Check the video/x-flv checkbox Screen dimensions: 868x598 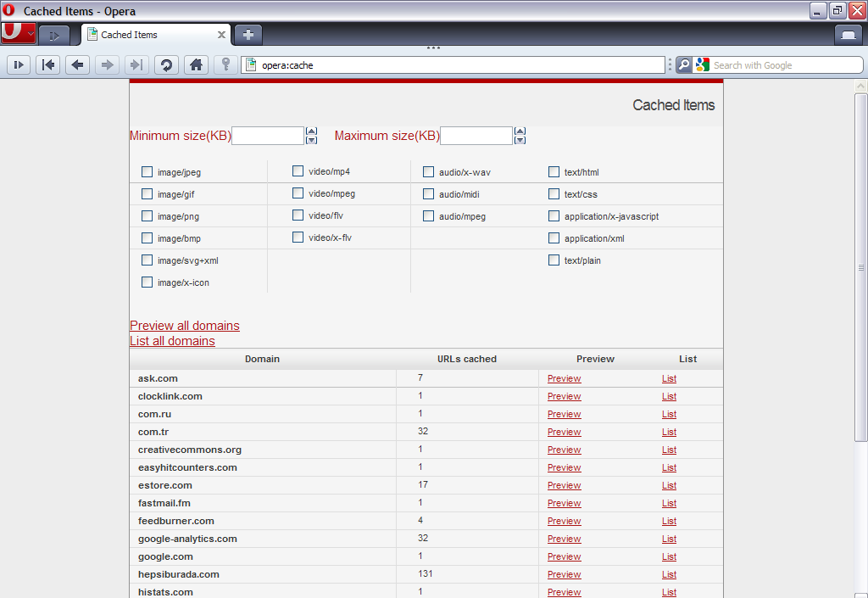(298, 238)
